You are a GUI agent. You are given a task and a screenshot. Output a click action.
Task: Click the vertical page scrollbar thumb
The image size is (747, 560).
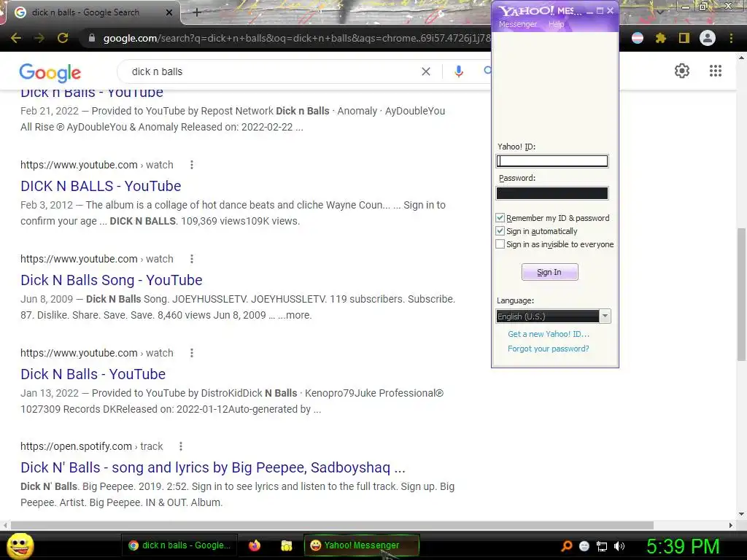741,295
